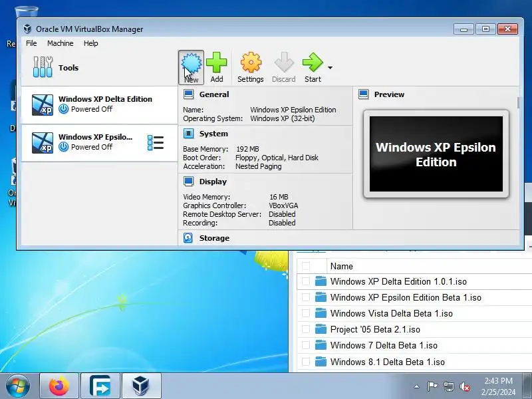Click folder icon of Project '05 Beta 2.1.iso
This screenshot has height=399, width=532.
point(321,329)
